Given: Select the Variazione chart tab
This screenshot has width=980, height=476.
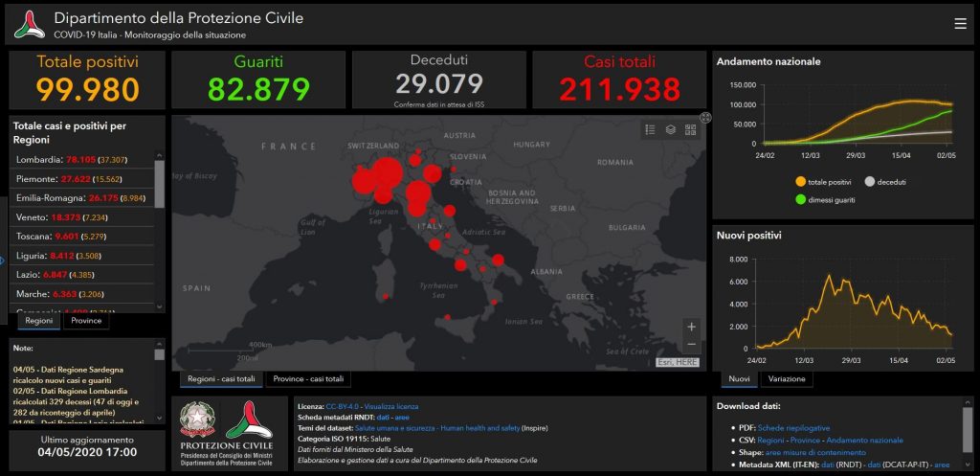Looking at the screenshot, I should [789, 379].
